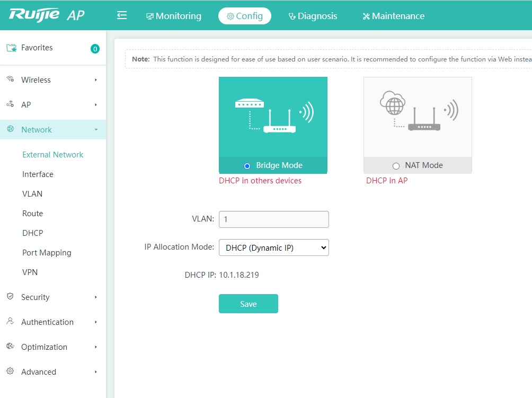Click the VLAN input field

273,219
